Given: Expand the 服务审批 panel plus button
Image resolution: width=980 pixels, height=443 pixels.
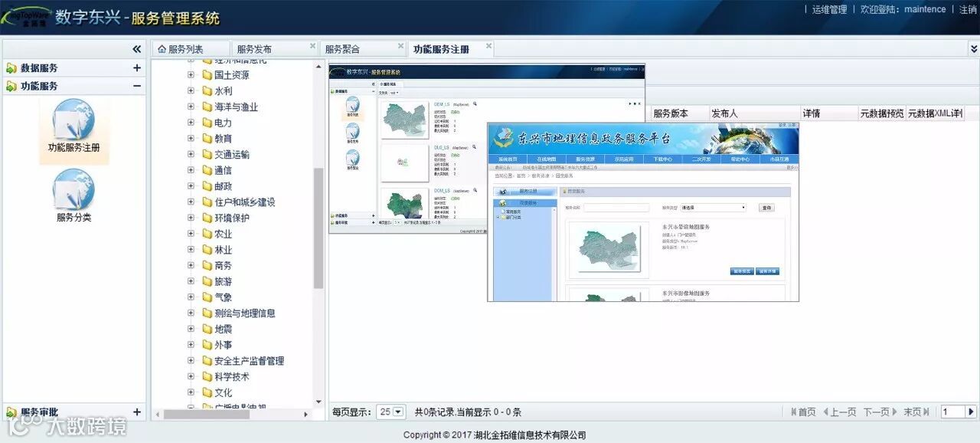Looking at the screenshot, I should [x=137, y=412].
